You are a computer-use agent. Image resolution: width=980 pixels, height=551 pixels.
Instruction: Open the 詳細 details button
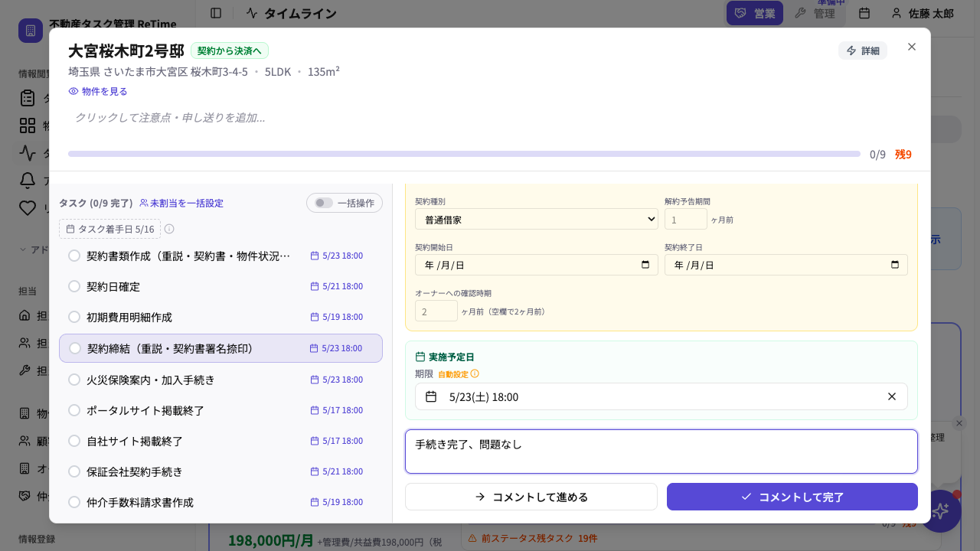point(863,51)
